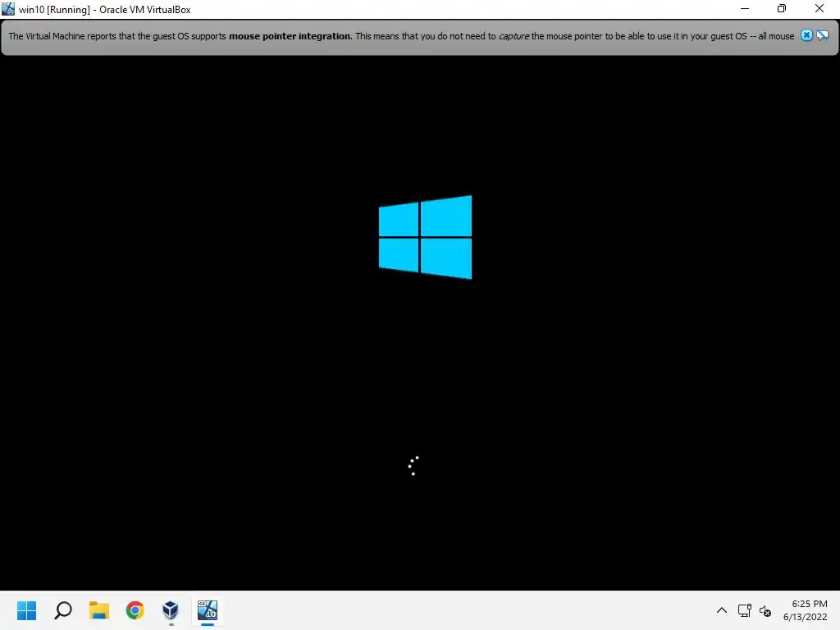
Task: Minimize the win10 VirtualBox window
Action: [x=745, y=8]
